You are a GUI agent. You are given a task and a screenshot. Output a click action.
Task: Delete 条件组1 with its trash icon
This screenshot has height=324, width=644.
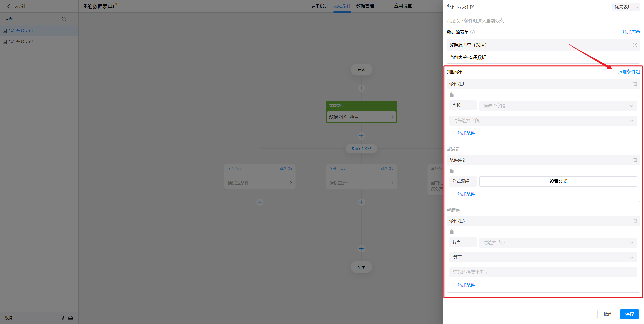pos(635,84)
